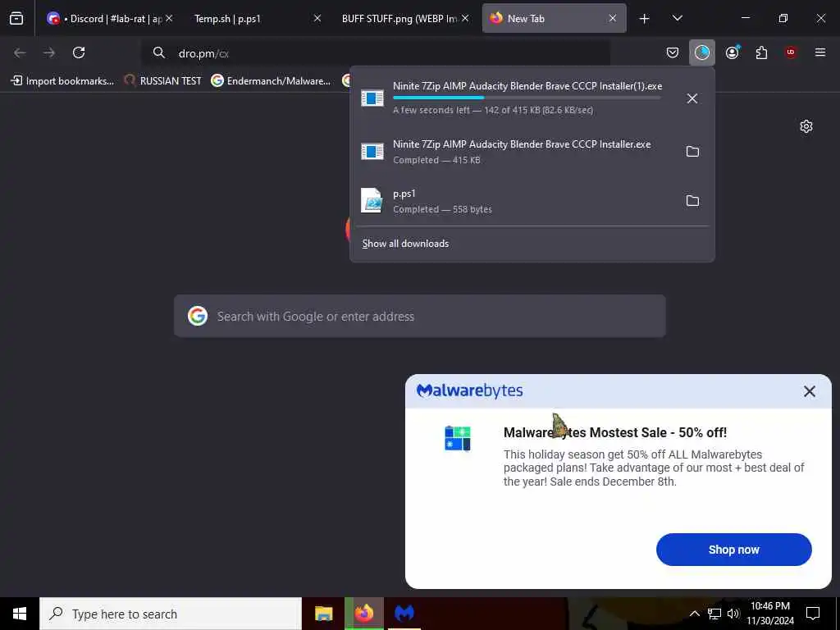This screenshot has height=630, width=840.
Task: Close the Temp.sh tab
Action: [x=317, y=18]
